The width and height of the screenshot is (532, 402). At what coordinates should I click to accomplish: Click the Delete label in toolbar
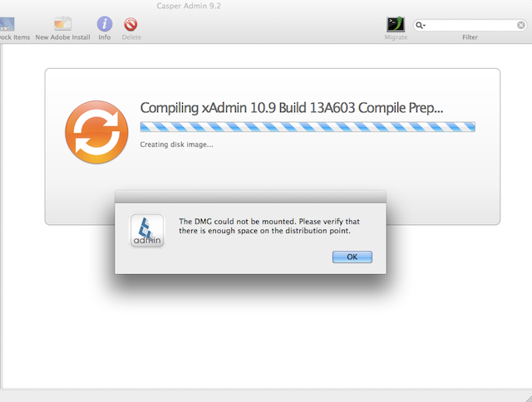[x=131, y=37]
